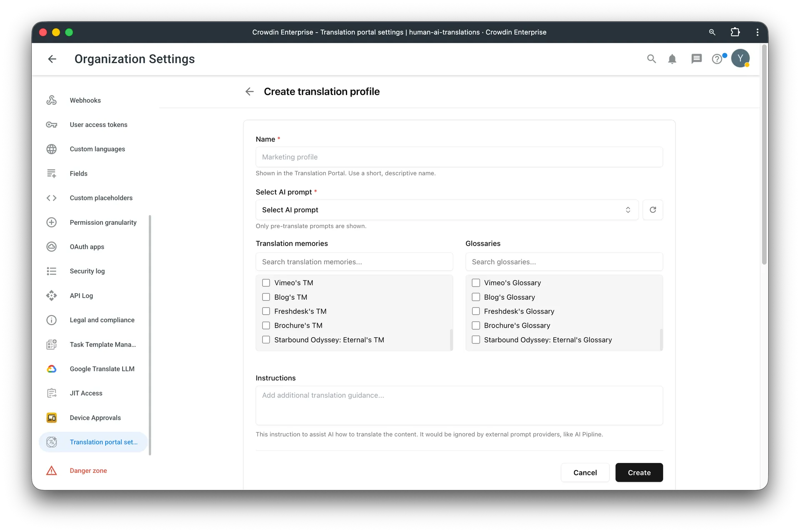Click the OAuth apps icon
800x532 pixels.
click(51, 246)
